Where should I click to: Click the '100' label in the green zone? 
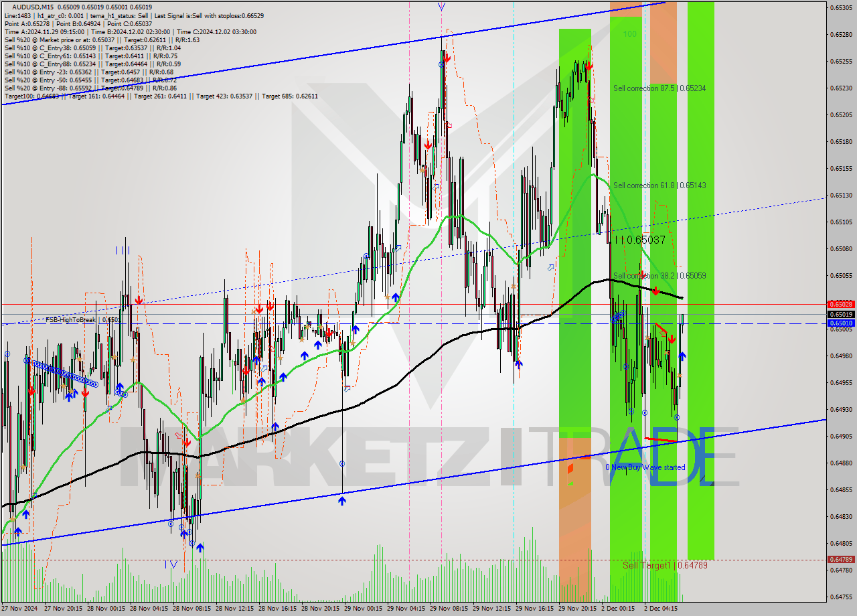click(630, 34)
